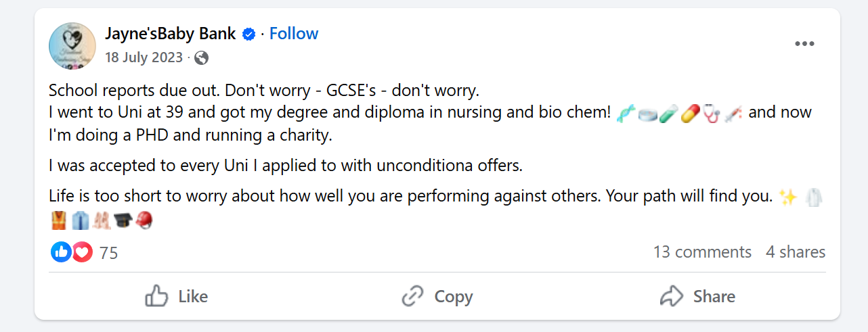Screen dimensions: 868x332
Task: Click the red heart reaction icon
Action: point(82,252)
